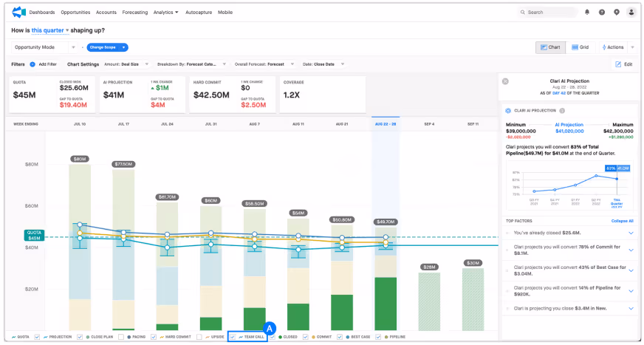Viewport: 644px width, 345px height.
Task: Open the 'this quarter' period dropdown
Action: (50, 30)
